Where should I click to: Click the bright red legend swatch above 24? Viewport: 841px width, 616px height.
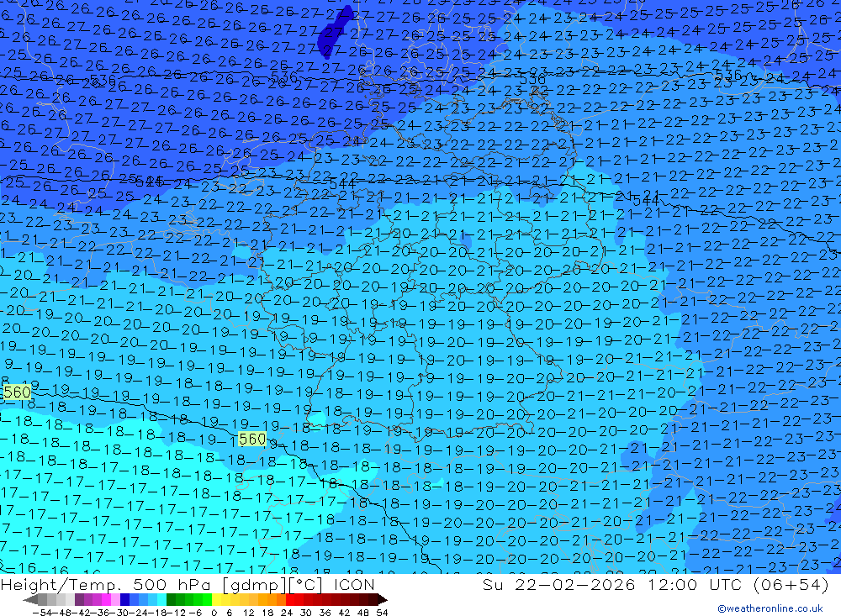point(290,599)
